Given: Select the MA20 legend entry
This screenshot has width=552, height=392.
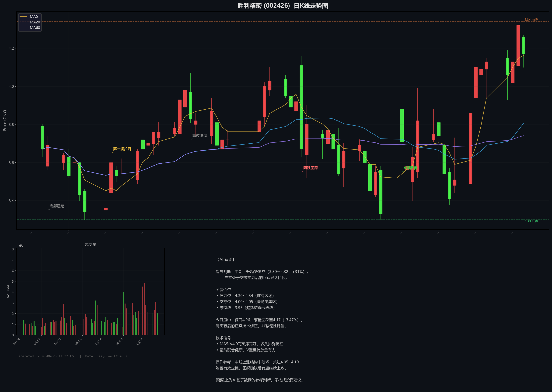Looking at the screenshot, I should (30, 22).
